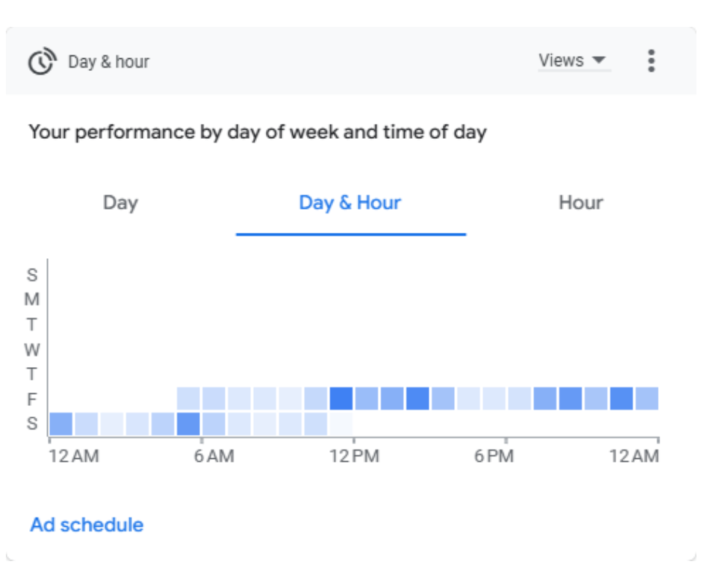The image size is (702, 588).
Task: Select the Saturday 12 AM heatmap cell
Action: tap(61, 424)
